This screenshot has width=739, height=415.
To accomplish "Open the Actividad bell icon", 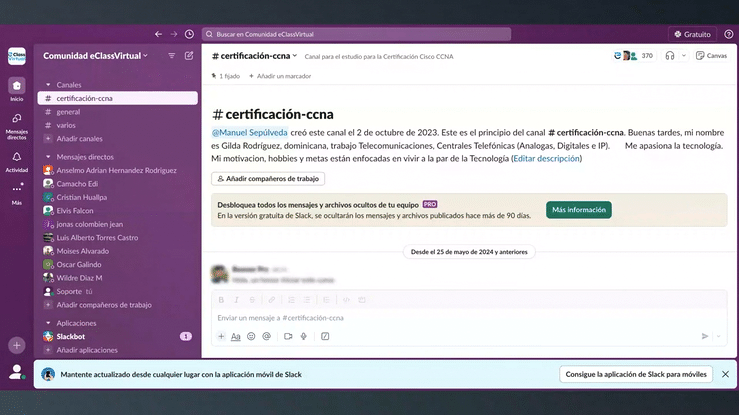I will 16,162.
